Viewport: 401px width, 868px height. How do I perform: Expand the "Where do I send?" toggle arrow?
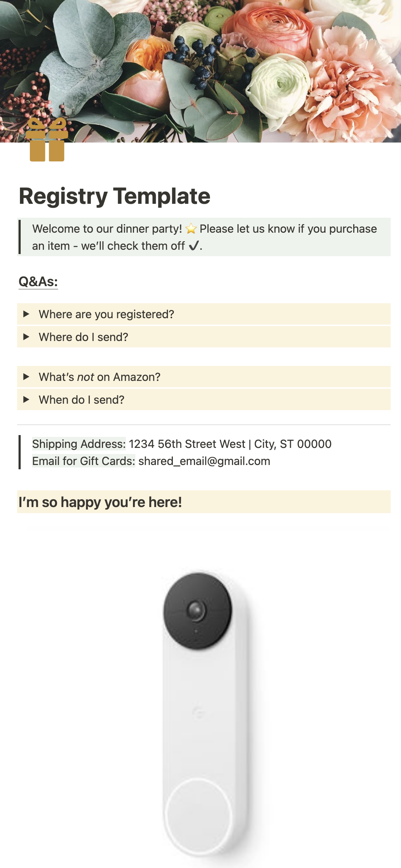pyautogui.click(x=26, y=337)
